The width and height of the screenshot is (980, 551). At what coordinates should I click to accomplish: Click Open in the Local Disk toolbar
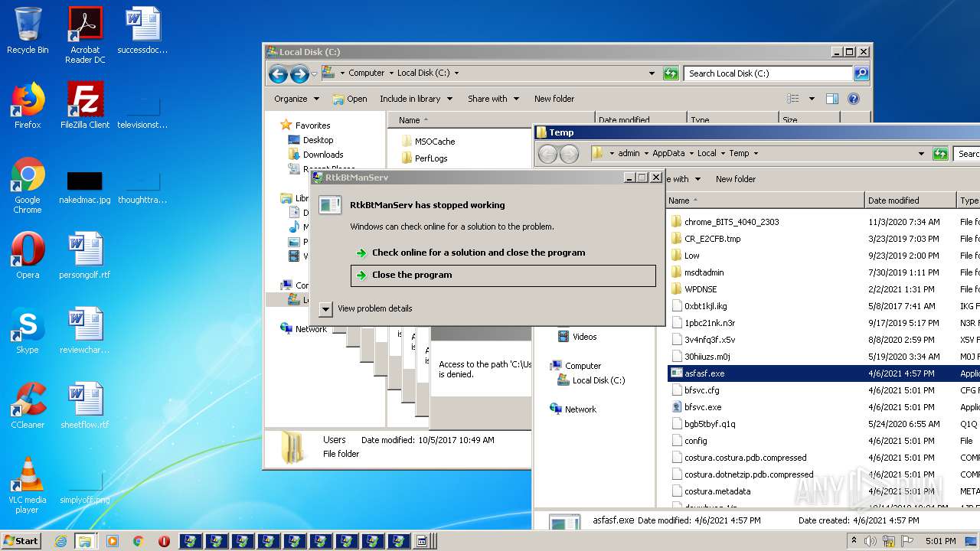tap(350, 99)
